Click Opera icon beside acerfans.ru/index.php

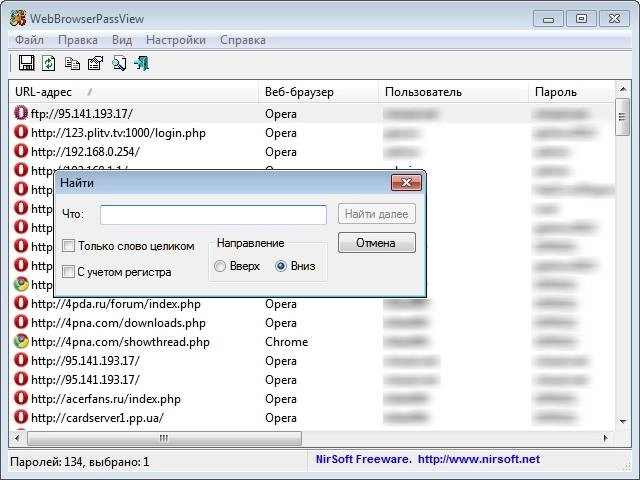tap(21, 398)
